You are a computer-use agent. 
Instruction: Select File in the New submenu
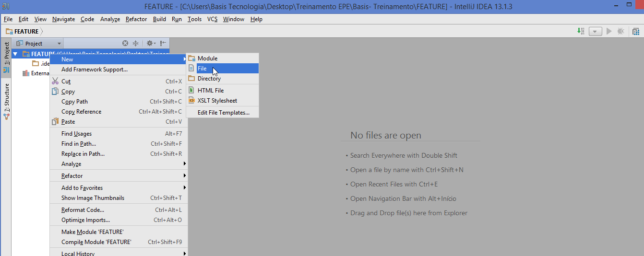[x=202, y=69]
